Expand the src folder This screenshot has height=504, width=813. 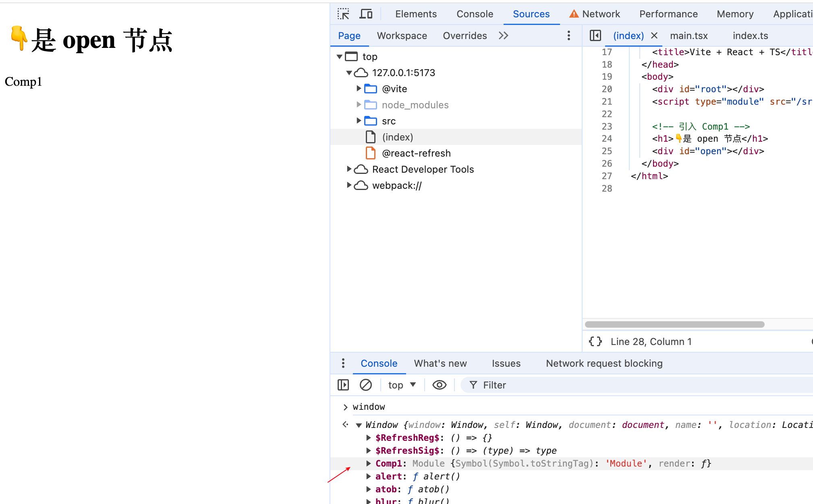tap(359, 121)
